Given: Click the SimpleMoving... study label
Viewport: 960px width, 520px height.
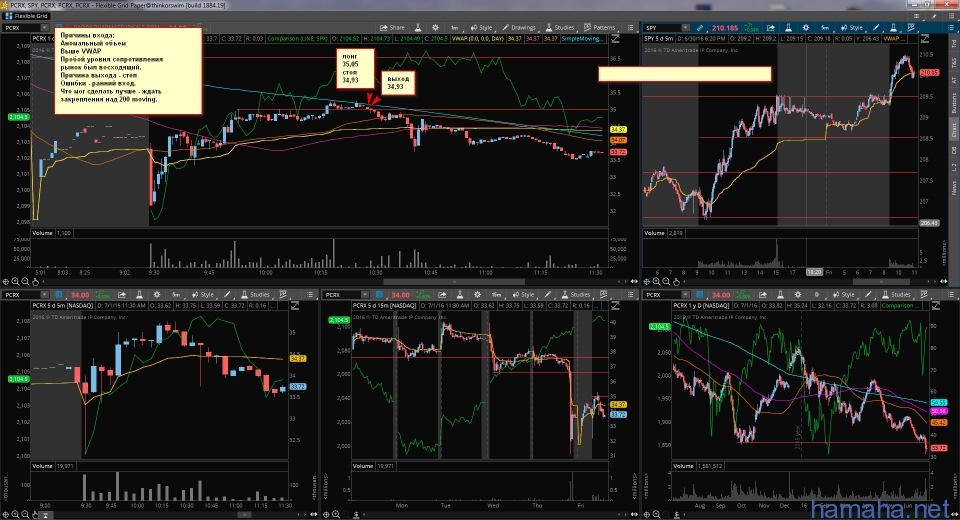Looking at the screenshot, I should point(583,38).
